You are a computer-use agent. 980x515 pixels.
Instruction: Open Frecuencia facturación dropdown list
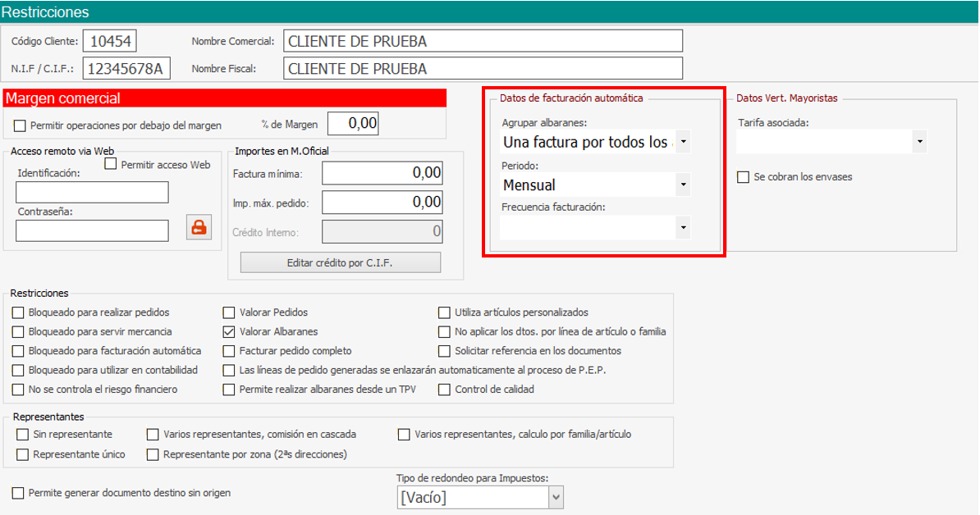coord(683,227)
